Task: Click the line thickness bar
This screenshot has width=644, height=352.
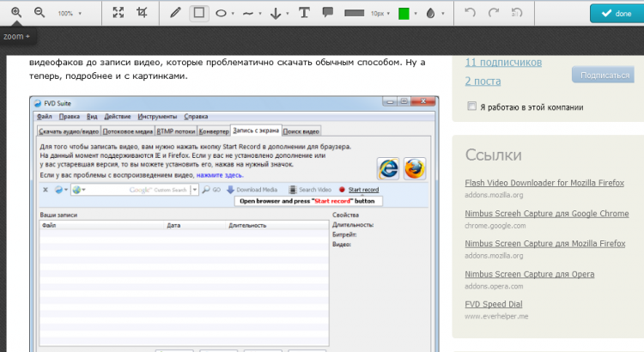Action: [354, 13]
